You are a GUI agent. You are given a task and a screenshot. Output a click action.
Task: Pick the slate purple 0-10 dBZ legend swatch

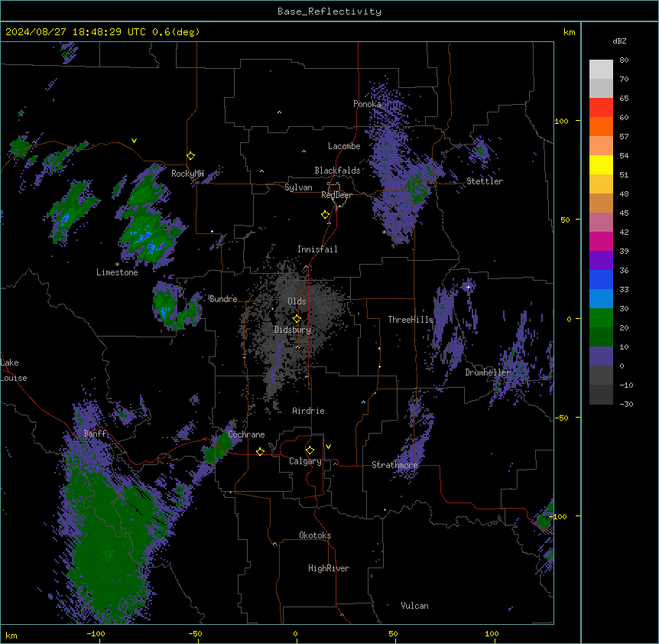[601, 356]
